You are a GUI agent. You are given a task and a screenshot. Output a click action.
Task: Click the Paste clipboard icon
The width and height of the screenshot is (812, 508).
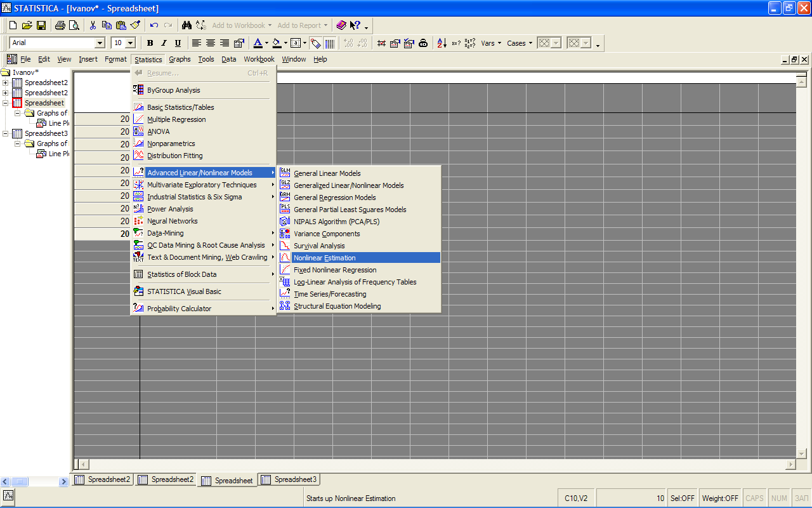[x=121, y=25]
